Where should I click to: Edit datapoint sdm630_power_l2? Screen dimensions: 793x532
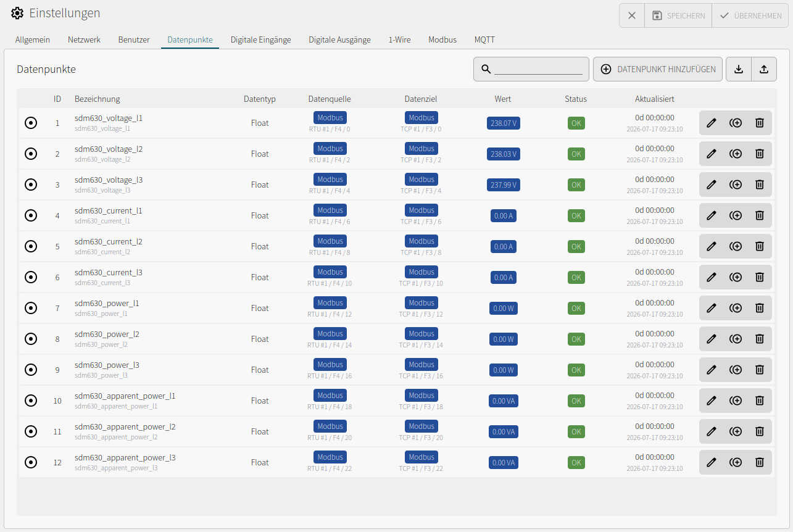tap(711, 339)
